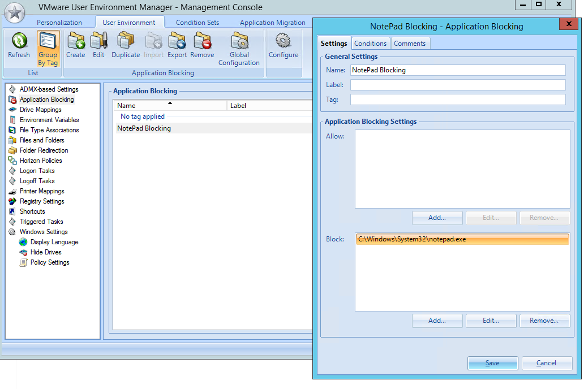Save the NotePad Blocking settings
588x389 pixels.
click(492, 363)
